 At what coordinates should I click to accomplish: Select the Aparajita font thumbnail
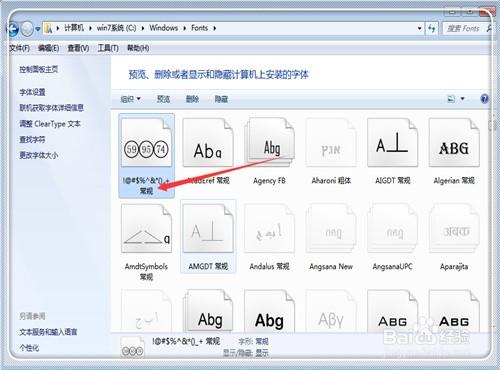(454, 229)
